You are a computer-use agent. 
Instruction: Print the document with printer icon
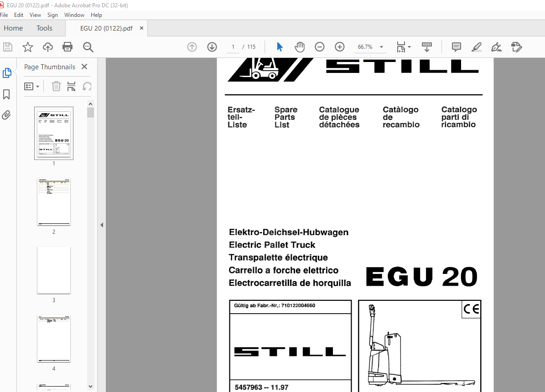click(67, 47)
